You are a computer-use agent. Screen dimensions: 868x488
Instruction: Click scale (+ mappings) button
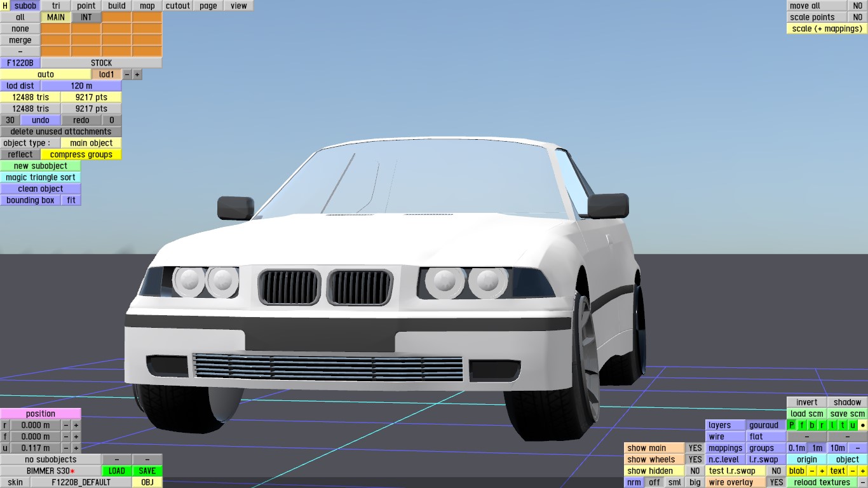[827, 29]
